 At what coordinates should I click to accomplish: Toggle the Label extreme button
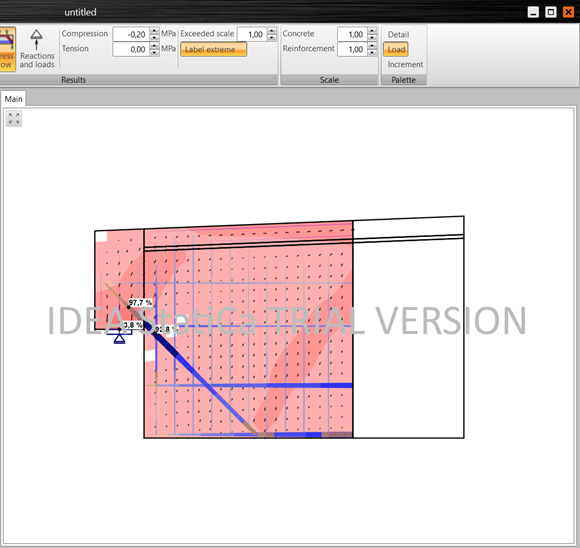(213, 49)
